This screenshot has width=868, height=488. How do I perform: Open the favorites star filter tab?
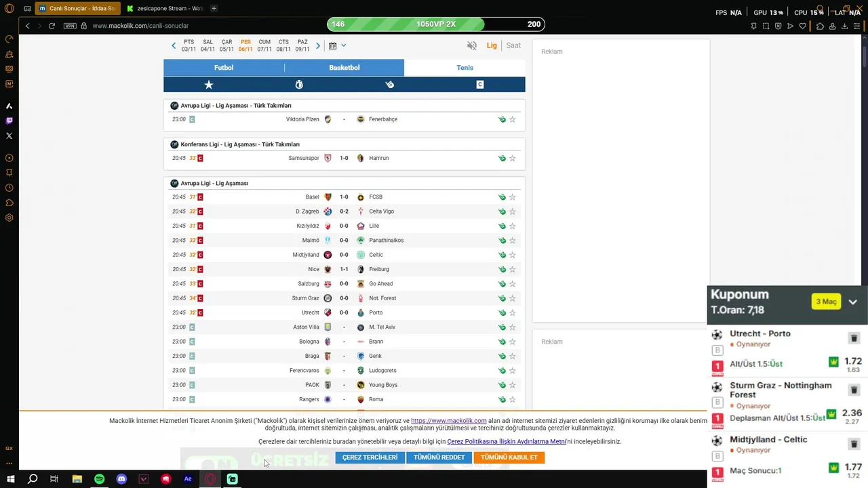(x=209, y=85)
